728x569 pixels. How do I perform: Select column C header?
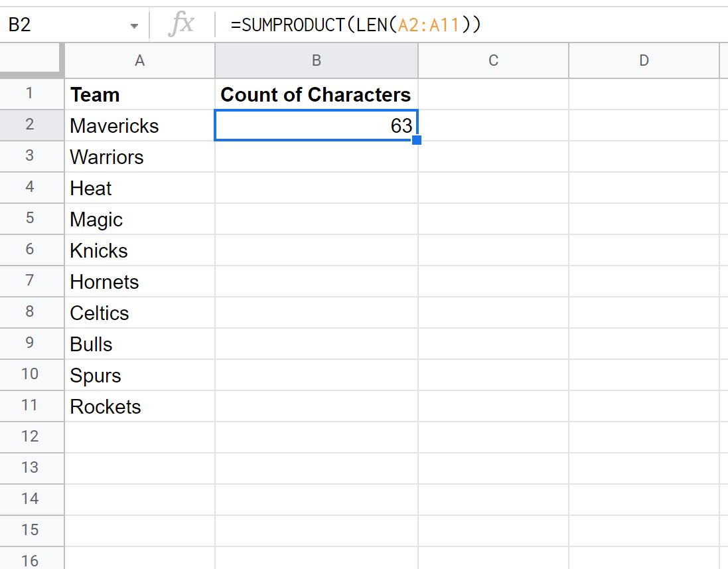click(x=494, y=60)
